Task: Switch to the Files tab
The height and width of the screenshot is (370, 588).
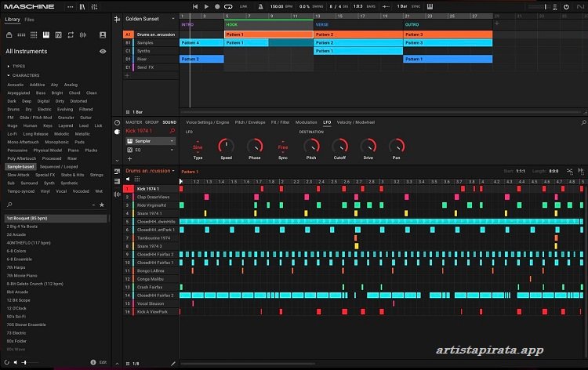Action: pyautogui.click(x=29, y=20)
